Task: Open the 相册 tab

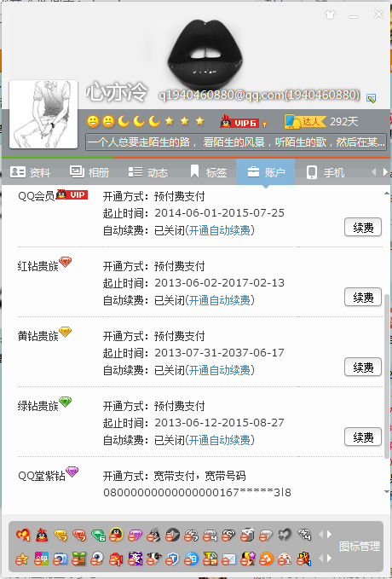Action: click(x=89, y=172)
